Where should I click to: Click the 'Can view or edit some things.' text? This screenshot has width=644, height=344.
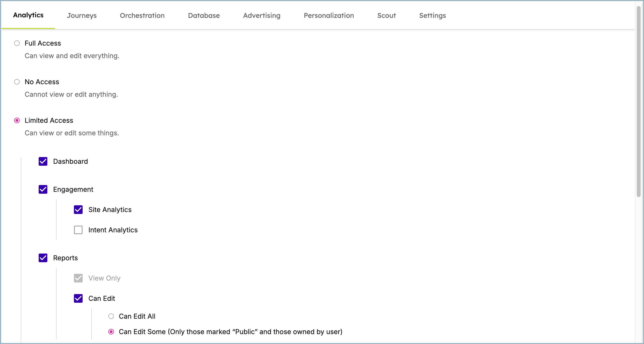72,133
